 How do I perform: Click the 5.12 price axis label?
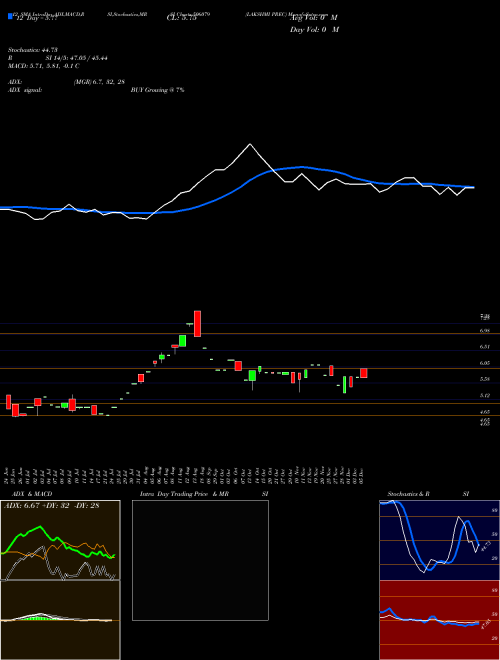point(484,395)
